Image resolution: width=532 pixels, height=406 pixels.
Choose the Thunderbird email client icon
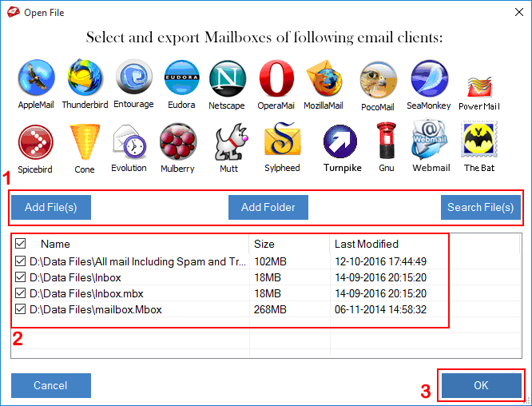click(85, 77)
